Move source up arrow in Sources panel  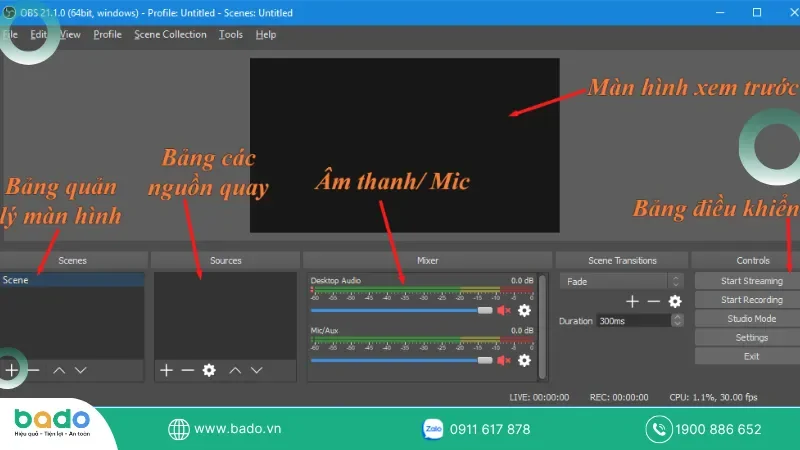(x=235, y=370)
